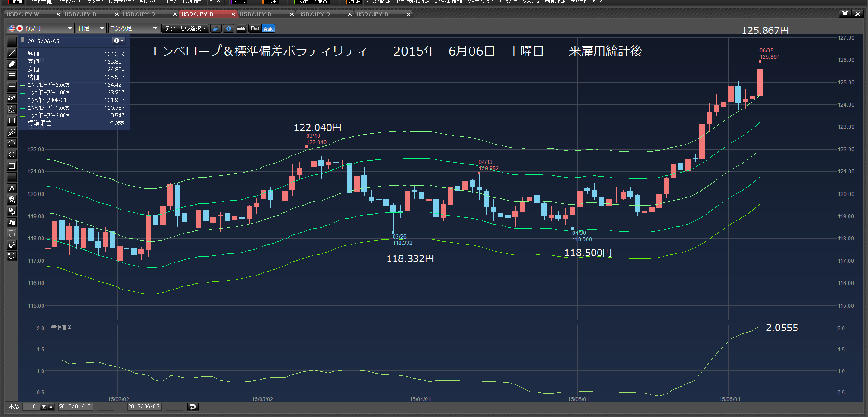Click the end date field 2015/06/05
The height and width of the screenshot is (417, 868).
click(x=144, y=407)
